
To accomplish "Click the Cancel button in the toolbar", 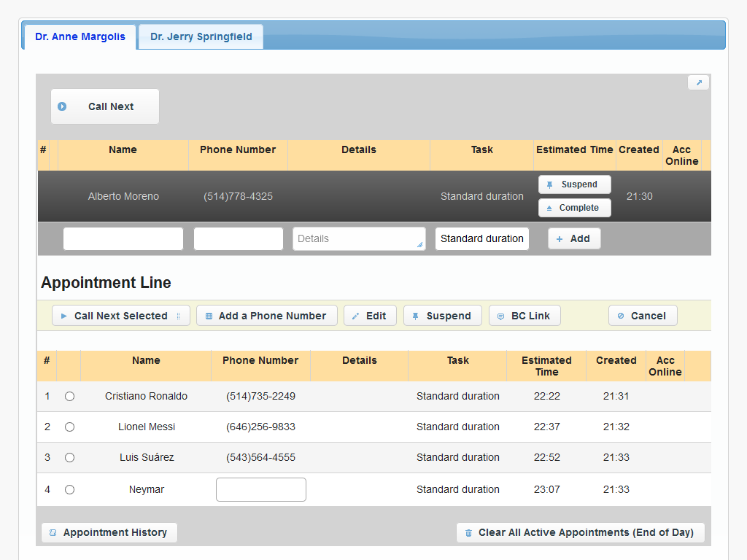I will (643, 316).
